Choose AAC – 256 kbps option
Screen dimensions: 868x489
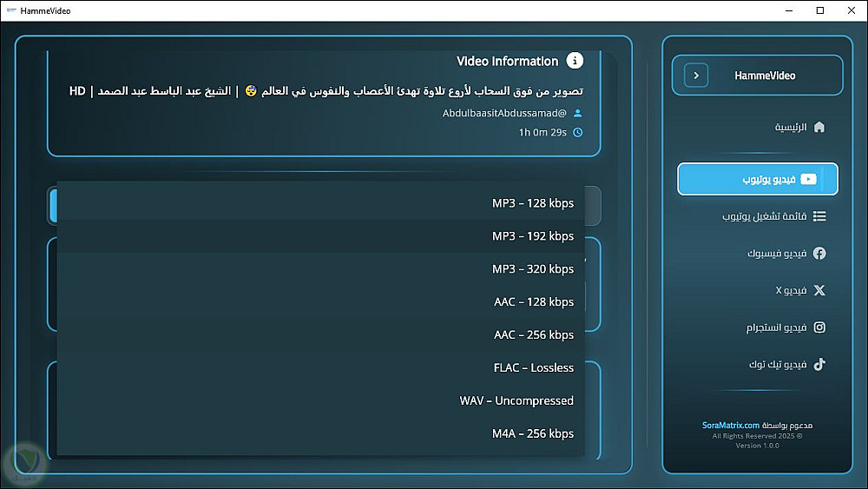click(320, 334)
